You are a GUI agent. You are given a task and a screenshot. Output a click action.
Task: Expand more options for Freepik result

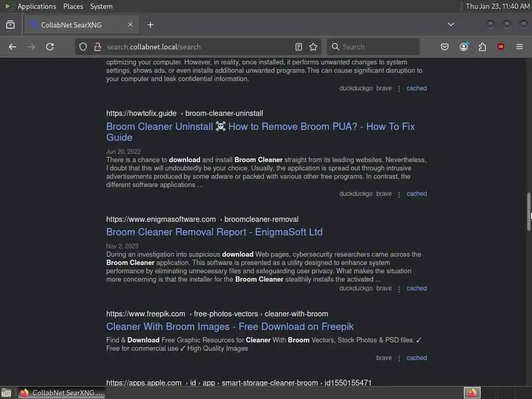coord(399,358)
